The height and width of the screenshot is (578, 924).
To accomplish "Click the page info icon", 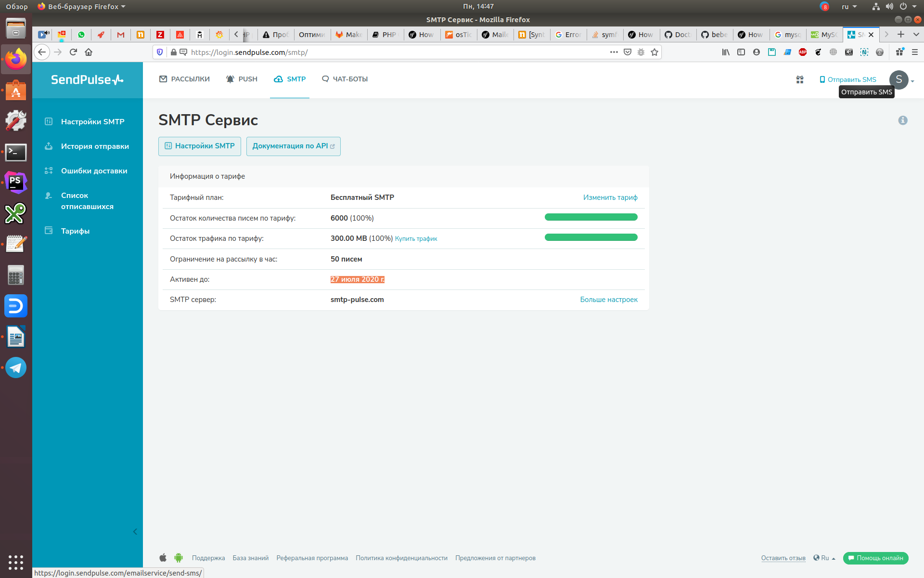I will (x=903, y=120).
